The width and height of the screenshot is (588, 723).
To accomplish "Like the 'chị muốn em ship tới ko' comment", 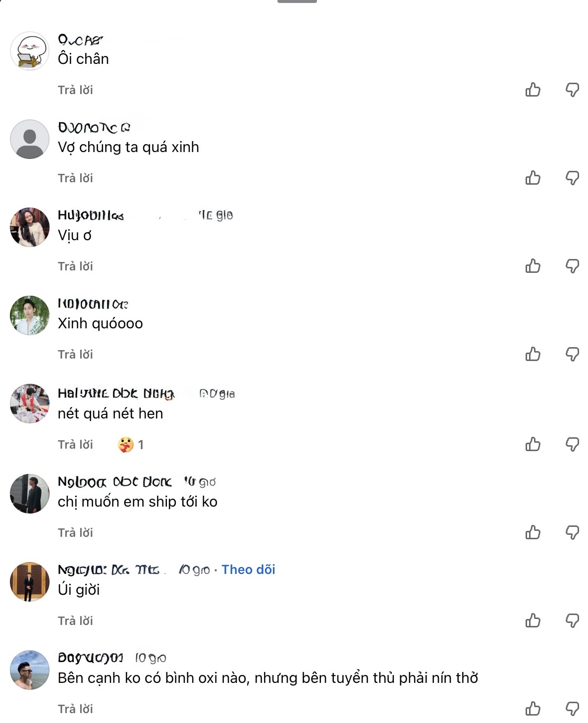I will pyautogui.click(x=533, y=532).
